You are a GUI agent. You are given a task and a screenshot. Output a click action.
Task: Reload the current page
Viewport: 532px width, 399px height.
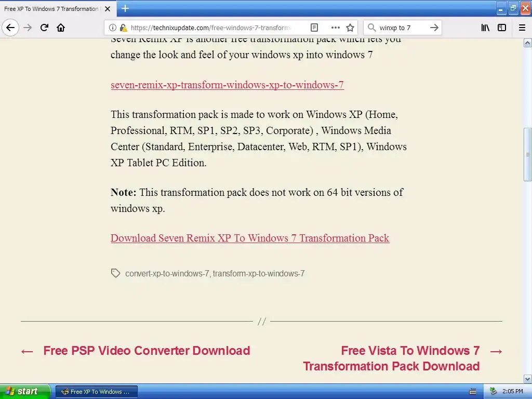click(45, 28)
